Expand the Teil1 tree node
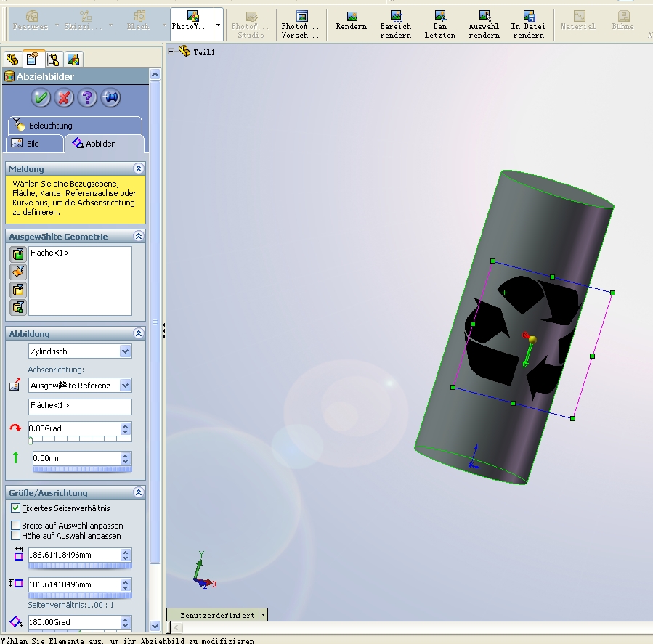This screenshot has height=644, width=653. click(171, 52)
